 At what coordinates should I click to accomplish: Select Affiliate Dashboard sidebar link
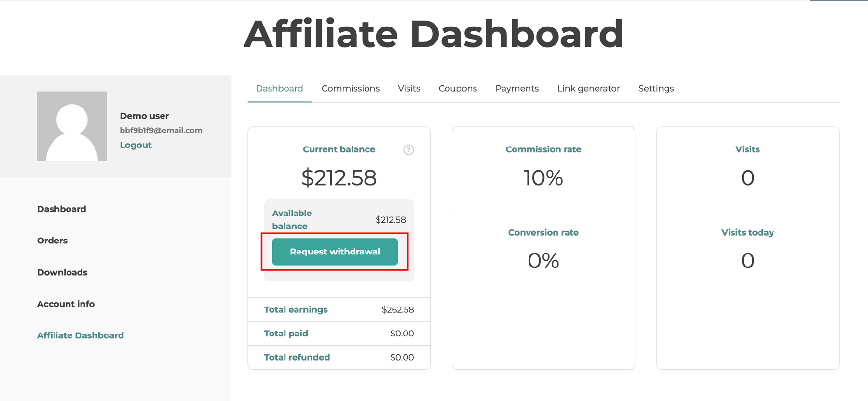pos(81,335)
